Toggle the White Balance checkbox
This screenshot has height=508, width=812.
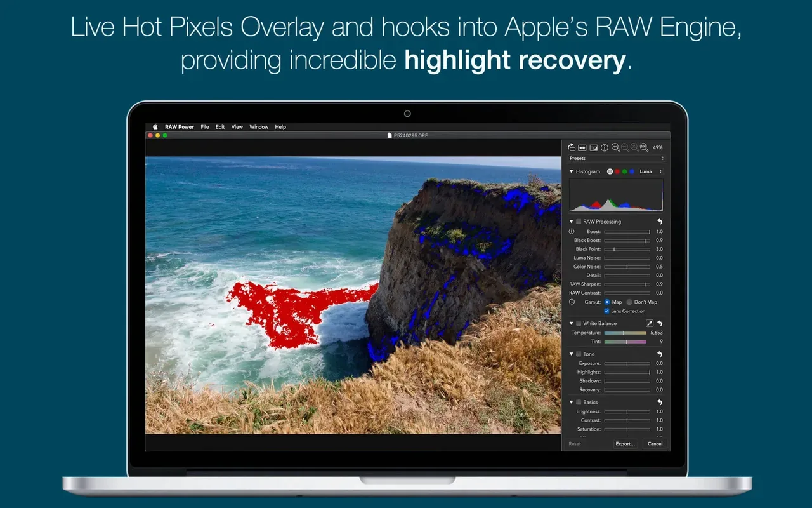pyautogui.click(x=579, y=323)
